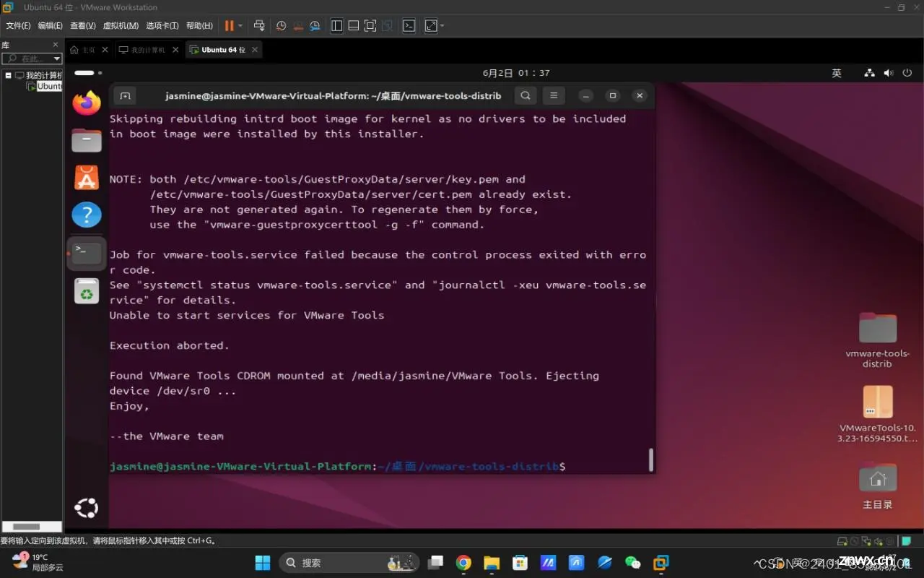Click the Windows taskbar 搜索 box
This screenshot has height=578, width=924.
(x=349, y=562)
